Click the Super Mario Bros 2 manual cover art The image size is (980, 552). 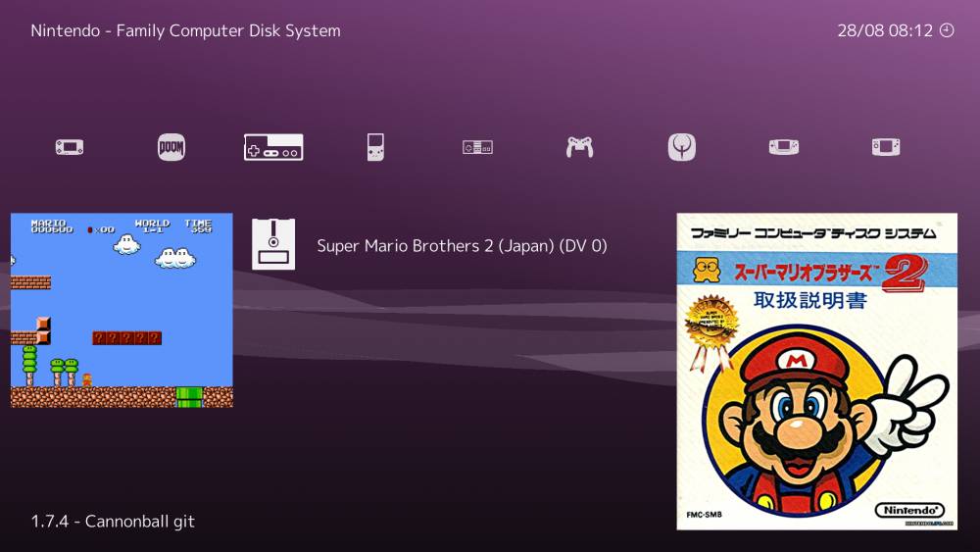(817, 372)
